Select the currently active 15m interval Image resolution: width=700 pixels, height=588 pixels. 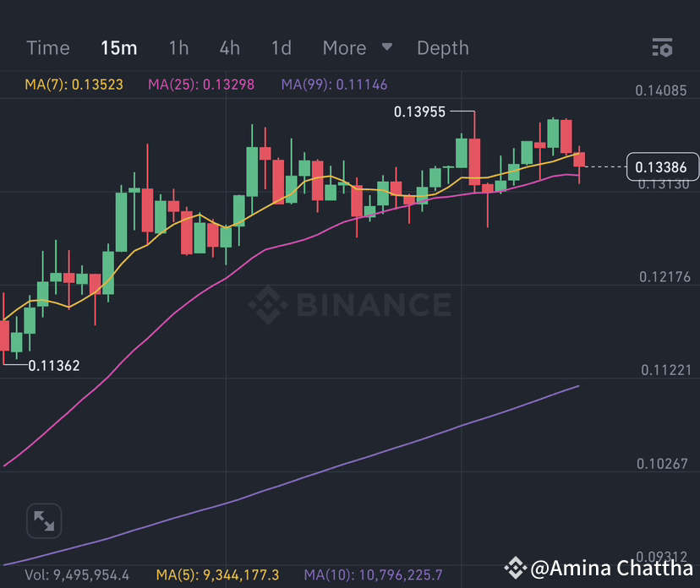(x=118, y=48)
